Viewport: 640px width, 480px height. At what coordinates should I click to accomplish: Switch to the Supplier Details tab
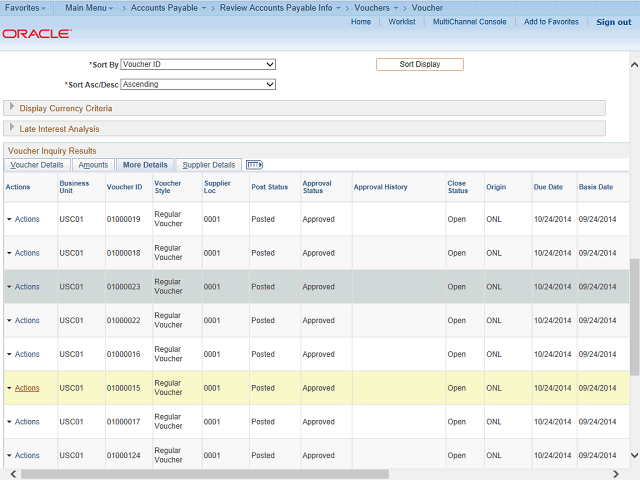[x=208, y=165]
